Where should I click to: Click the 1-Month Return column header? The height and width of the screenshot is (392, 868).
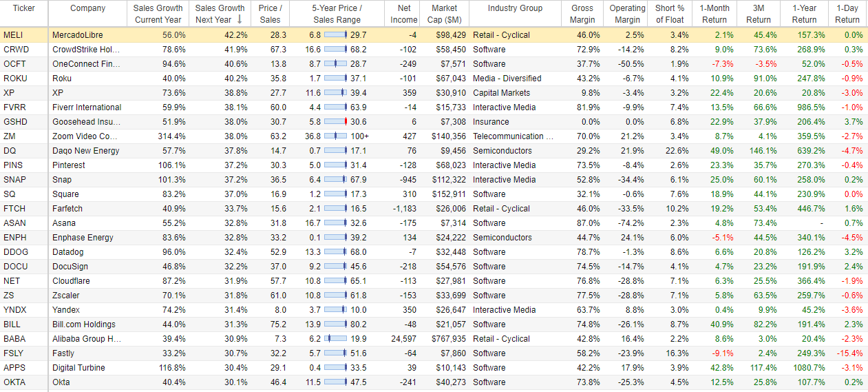pyautogui.click(x=714, y=14)
